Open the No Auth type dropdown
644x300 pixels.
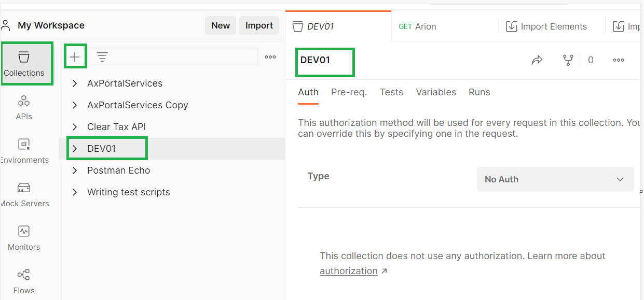(555, 179)
